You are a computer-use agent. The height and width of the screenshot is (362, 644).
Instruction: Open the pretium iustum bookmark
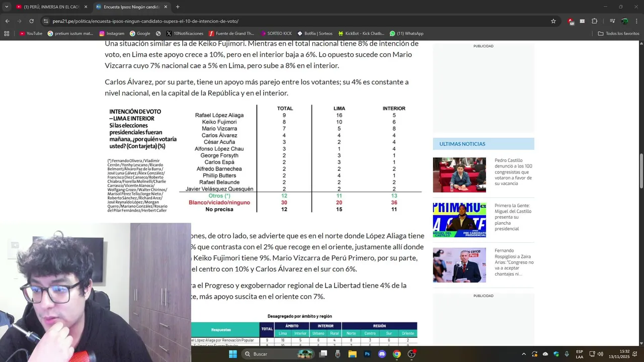click(70, 34)
